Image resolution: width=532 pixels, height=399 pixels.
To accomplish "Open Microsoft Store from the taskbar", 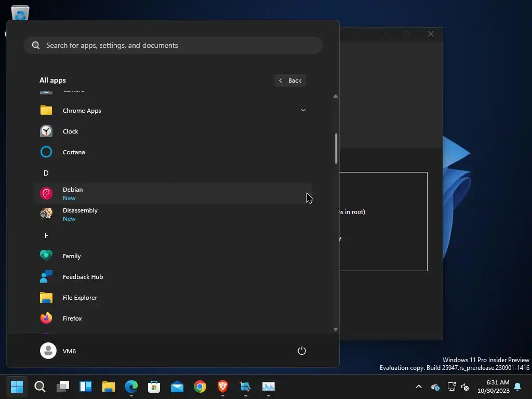I will (x=154, y=387).
